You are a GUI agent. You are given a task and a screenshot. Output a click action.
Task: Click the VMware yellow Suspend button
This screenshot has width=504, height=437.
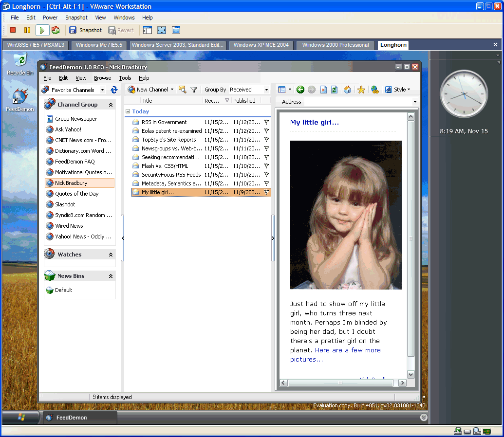(x=27, y=30)
